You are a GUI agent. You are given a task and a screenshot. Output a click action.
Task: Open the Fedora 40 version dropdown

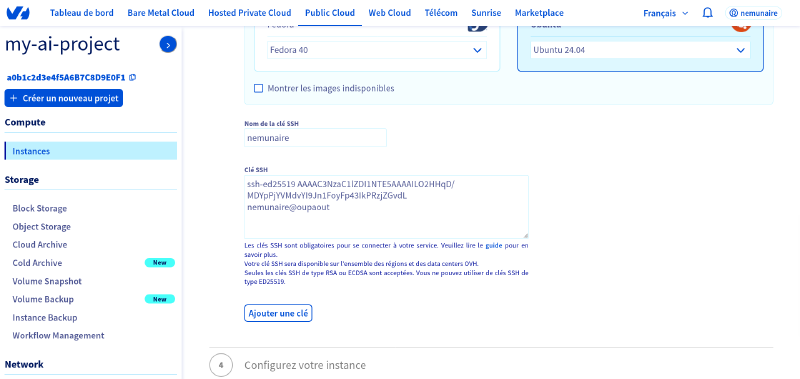(377, 50)
